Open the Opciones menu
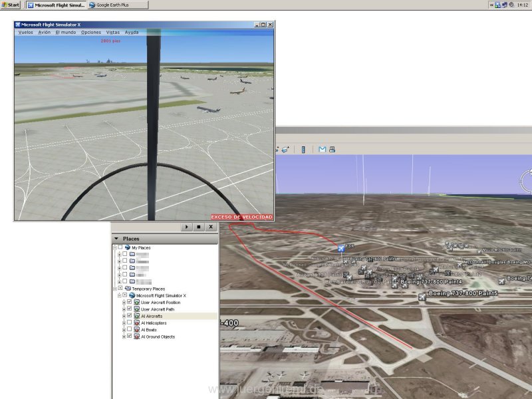This screenshot has height=399, width=532. (91, 32)
